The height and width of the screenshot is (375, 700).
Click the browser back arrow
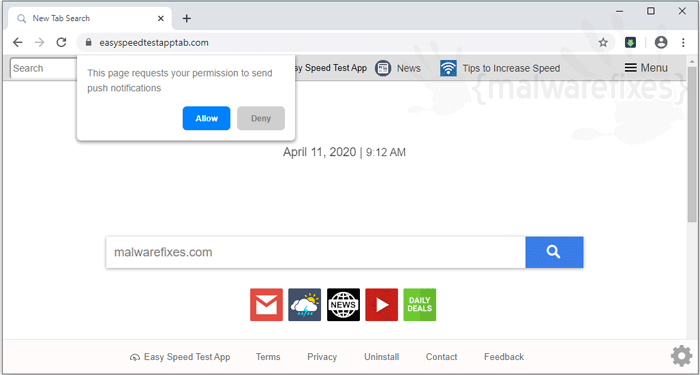17,42
